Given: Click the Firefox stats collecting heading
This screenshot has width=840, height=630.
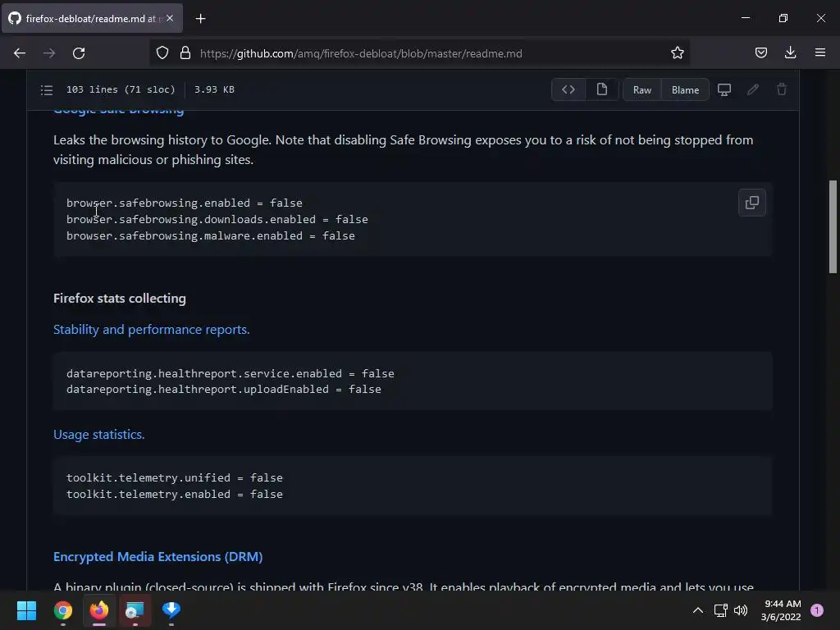Looking at the screenshot, I should 120,299.
